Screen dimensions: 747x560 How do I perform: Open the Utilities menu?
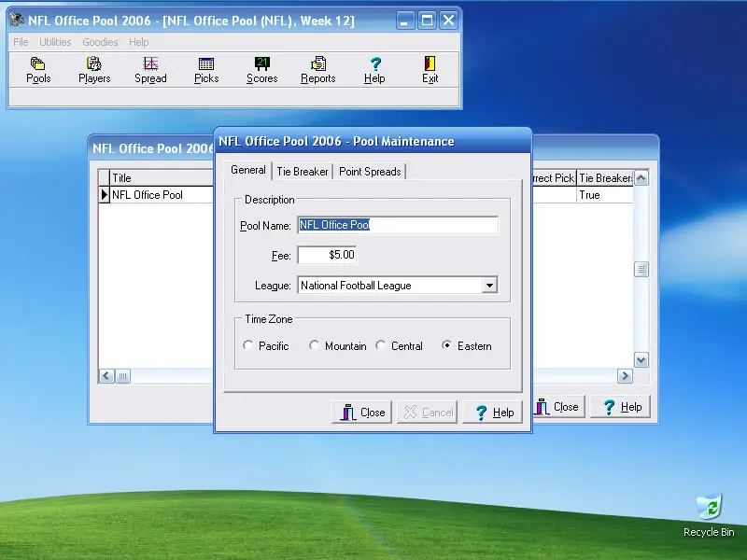[55, 42]
